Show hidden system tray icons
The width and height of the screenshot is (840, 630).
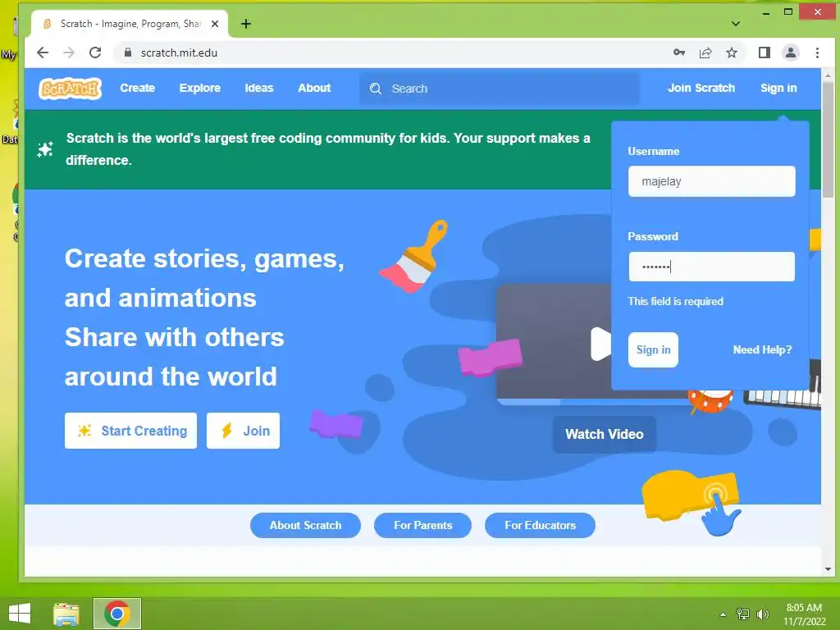[x=723, y=614]
